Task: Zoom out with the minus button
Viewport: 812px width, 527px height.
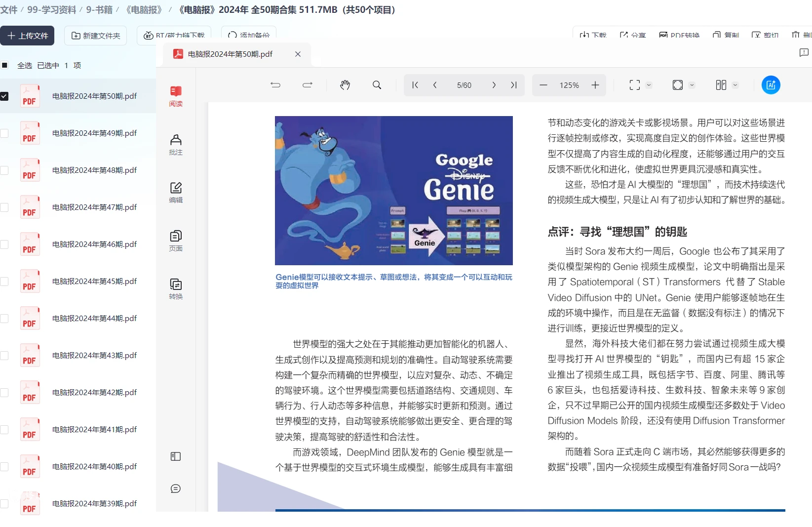Action: click(543, 85)
